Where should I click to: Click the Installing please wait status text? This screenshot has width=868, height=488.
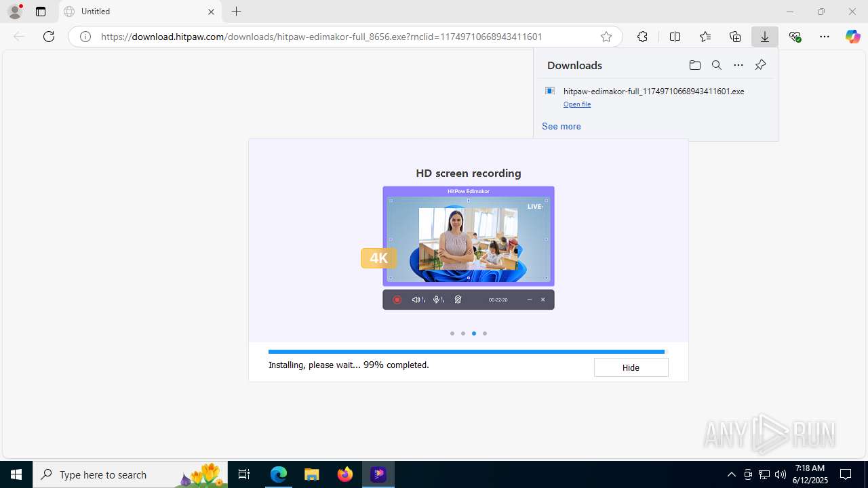349,365
